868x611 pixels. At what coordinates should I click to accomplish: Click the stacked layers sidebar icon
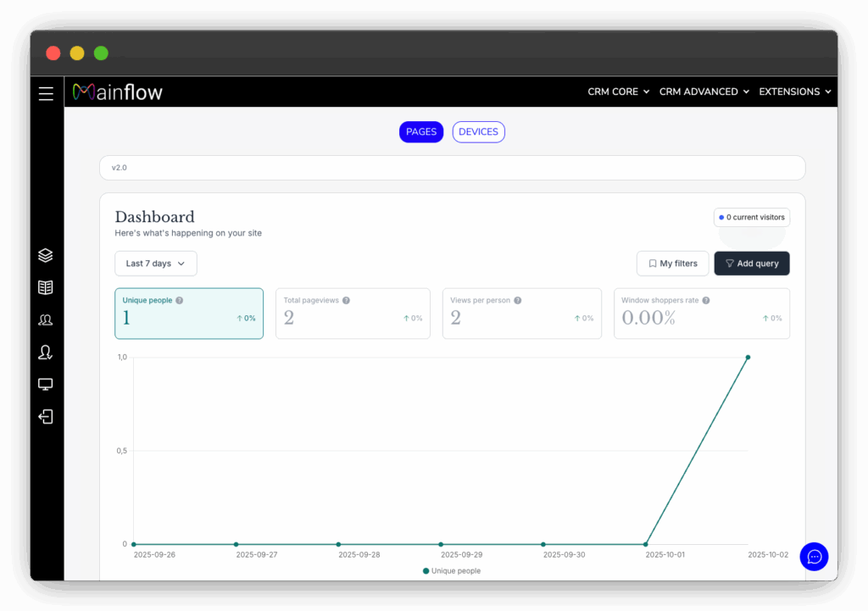[x=46, y=255]
